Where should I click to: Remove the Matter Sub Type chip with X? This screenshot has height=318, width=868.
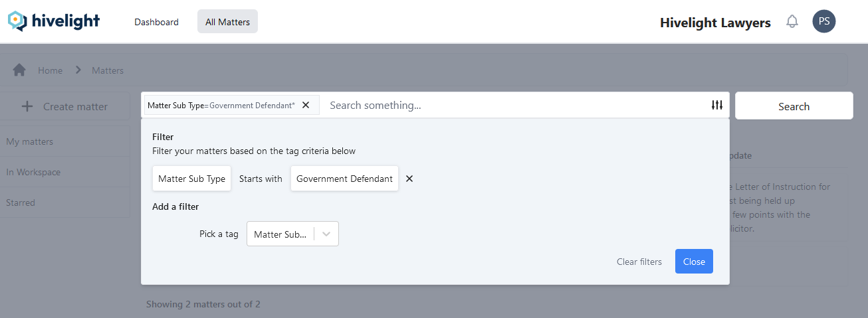306,105
